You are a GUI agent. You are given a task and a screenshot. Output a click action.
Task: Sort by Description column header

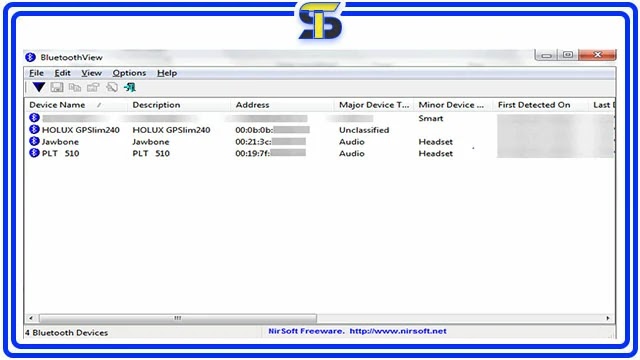(x=179, y=105)
